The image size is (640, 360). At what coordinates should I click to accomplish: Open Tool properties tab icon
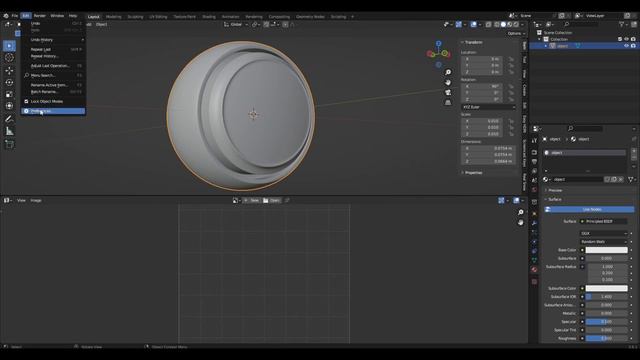[x=534, y=140]
